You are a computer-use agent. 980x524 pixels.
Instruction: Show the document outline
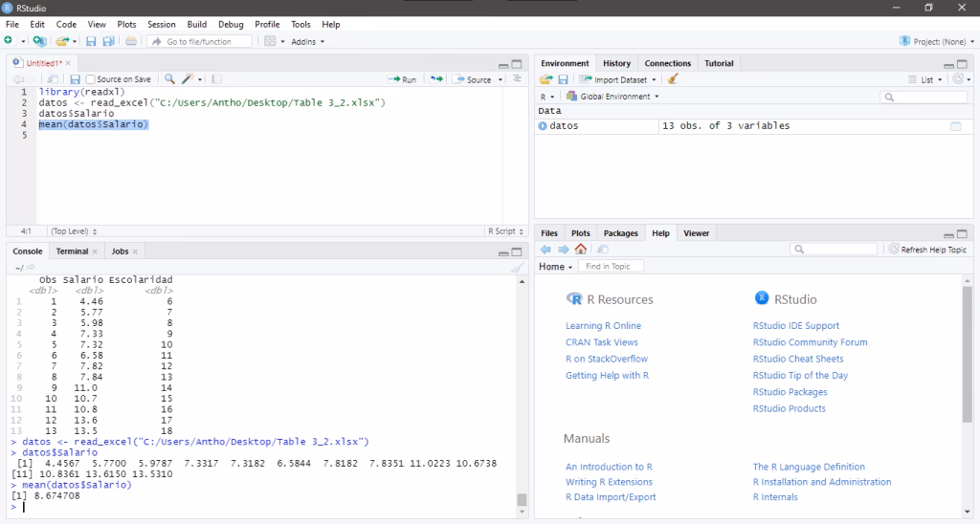click(517, 79)
